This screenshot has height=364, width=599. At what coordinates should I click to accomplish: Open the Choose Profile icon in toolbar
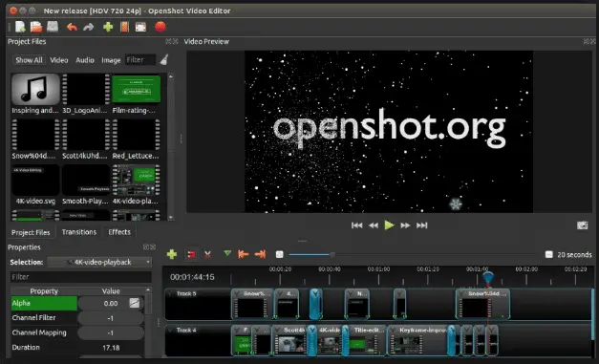click(x=124, y=27)
